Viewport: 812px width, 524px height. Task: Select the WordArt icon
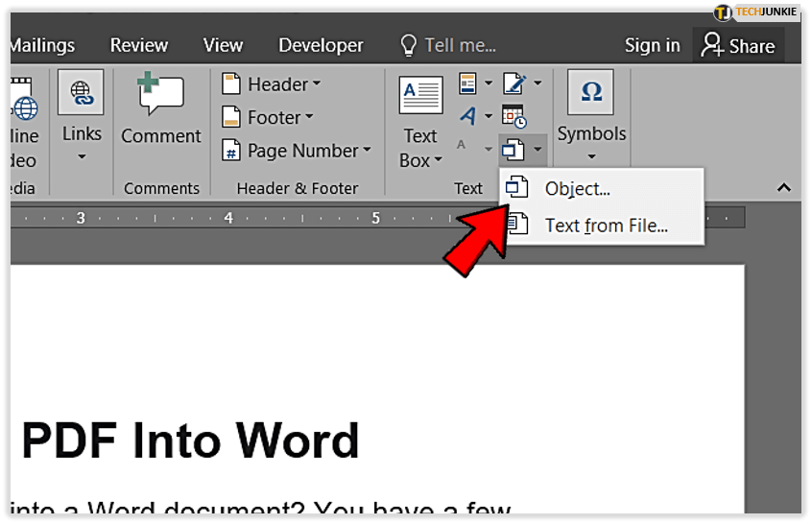coord(468,116)
